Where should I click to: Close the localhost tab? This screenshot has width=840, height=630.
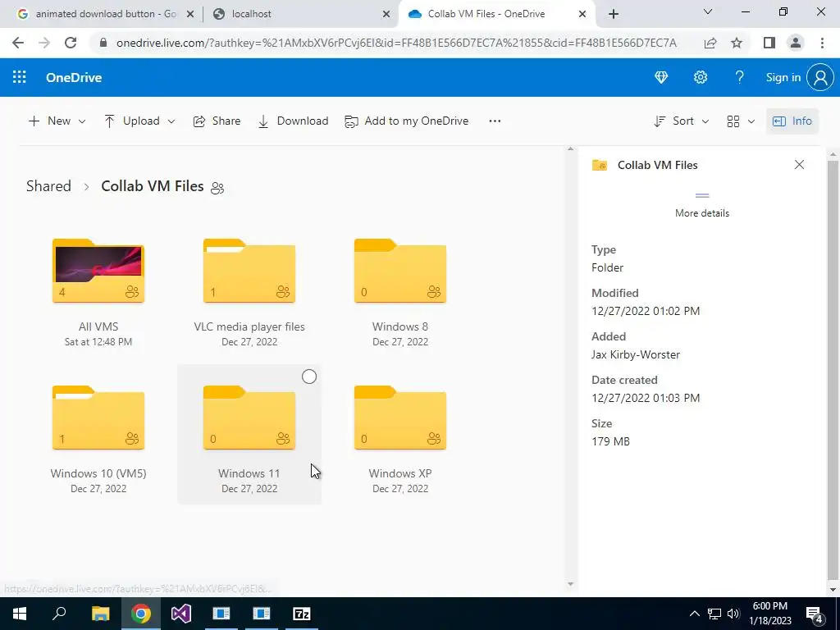coord(386,15)
